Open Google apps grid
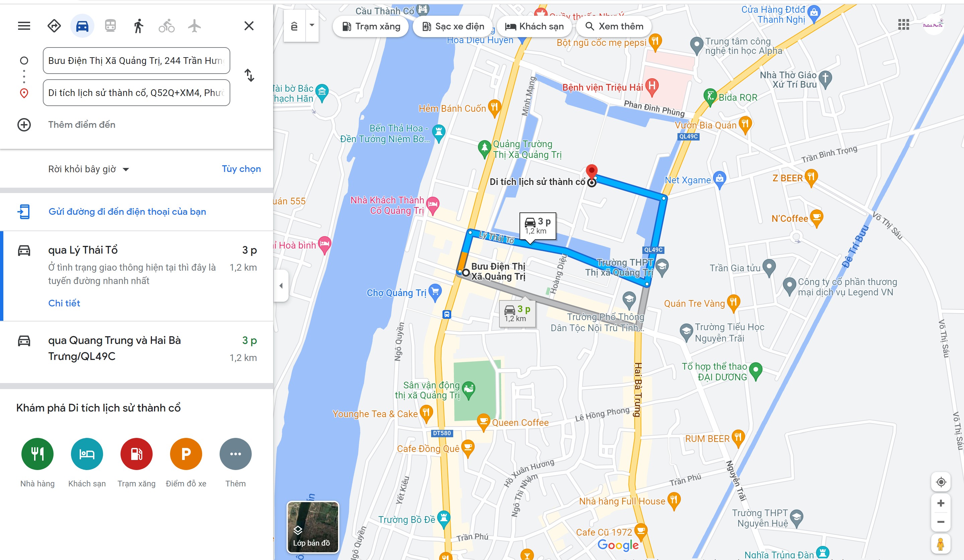This screenshot has height=560, width=964. (x=903, y=25)
